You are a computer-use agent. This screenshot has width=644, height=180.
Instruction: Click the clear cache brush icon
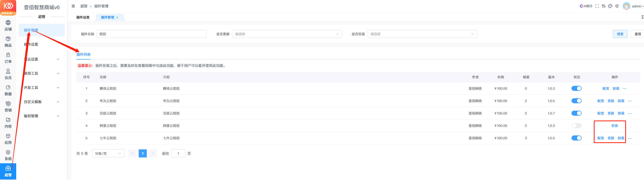pyautogui.click(x=617, y=6)
